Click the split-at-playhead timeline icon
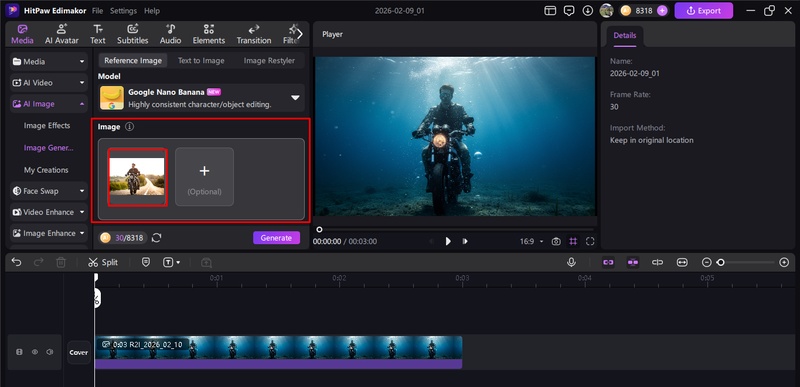This screenshot has width=800, height=387. tap(657, 262)
